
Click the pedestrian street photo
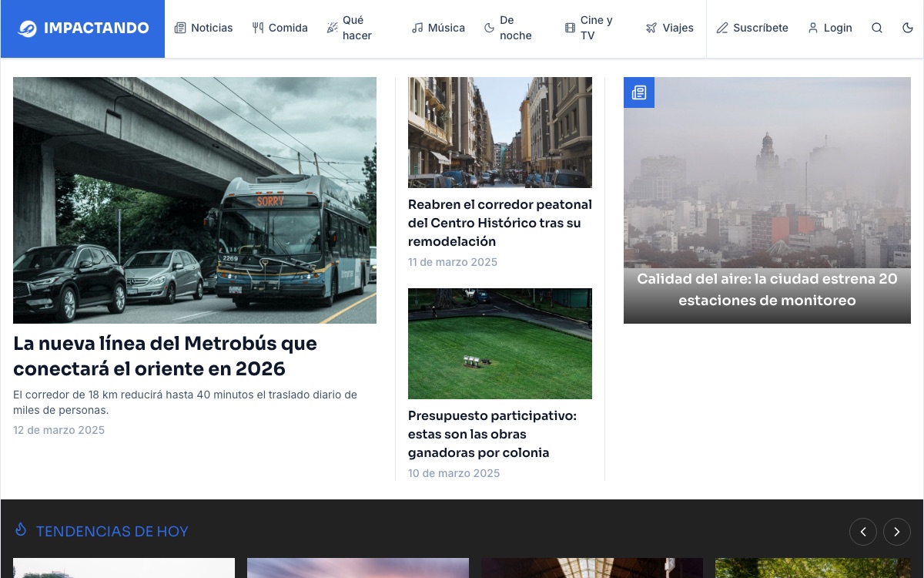click(500, 133)
